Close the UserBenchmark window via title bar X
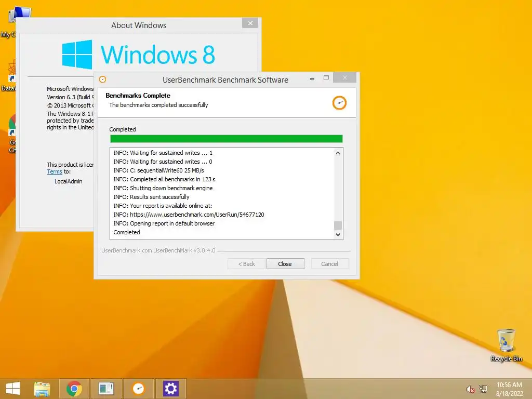Image resolution: width=532 pixels, height=399 pixels. pos(344,78)
